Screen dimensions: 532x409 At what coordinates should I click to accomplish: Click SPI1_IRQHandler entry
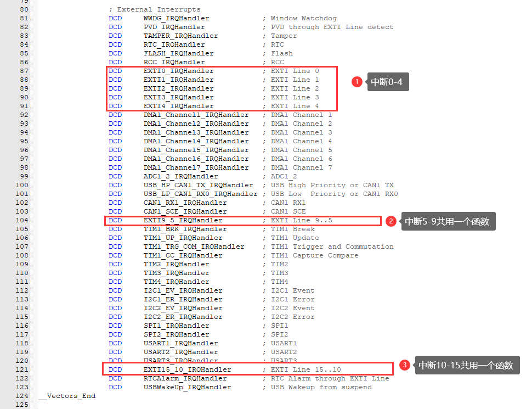point(177,326)
